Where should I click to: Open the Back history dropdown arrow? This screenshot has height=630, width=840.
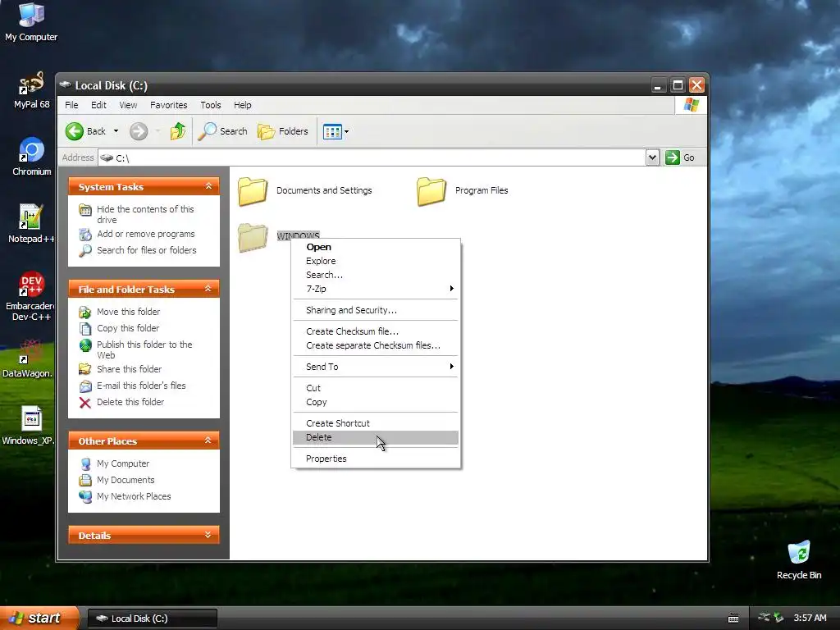[116, 131]
